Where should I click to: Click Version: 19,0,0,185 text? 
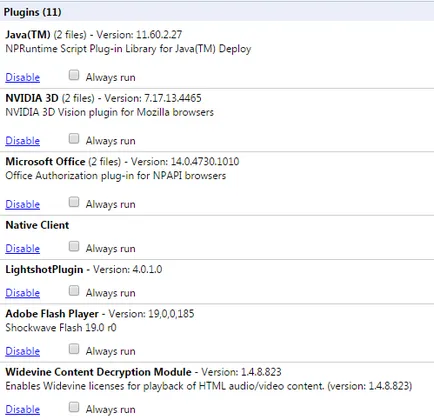(152, 314)
